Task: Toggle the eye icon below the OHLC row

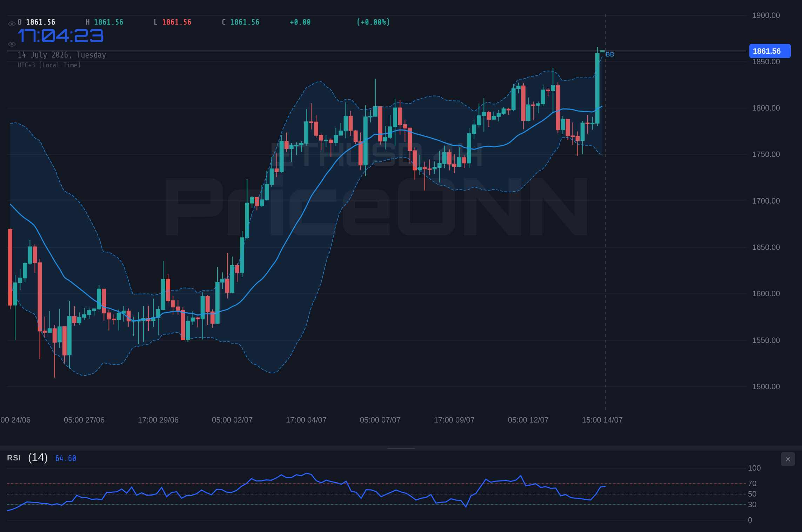Action: pyautogui.click(x=12, y=44)
